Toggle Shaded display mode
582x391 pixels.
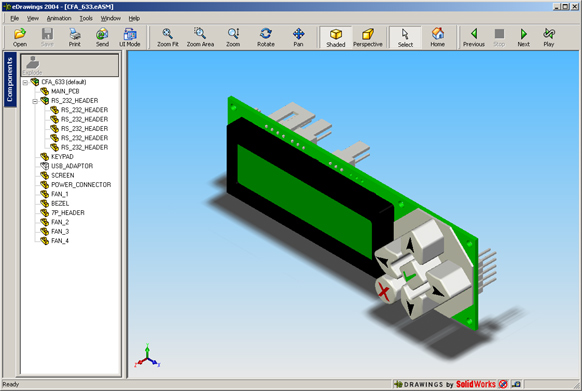pyautogui.click(x=336, y=37)
